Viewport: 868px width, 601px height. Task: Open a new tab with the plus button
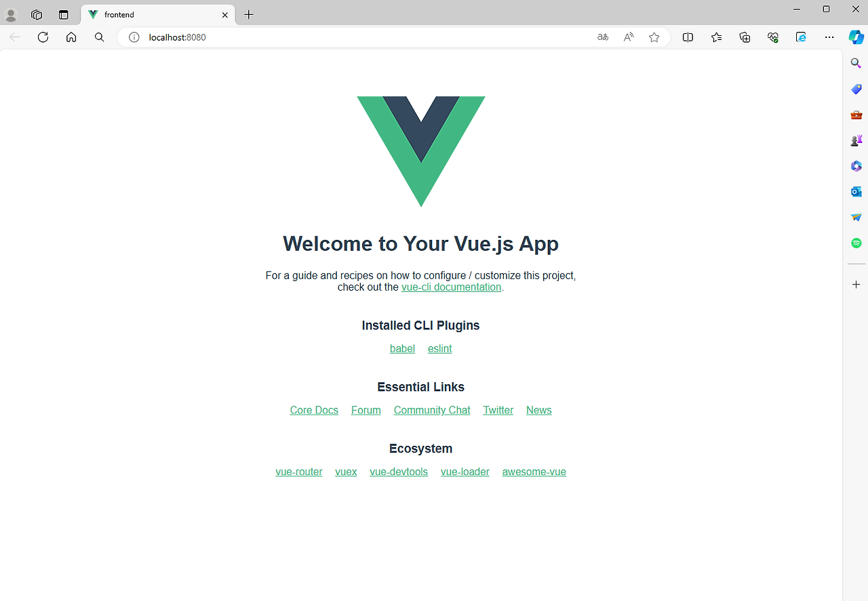[249, 14]
